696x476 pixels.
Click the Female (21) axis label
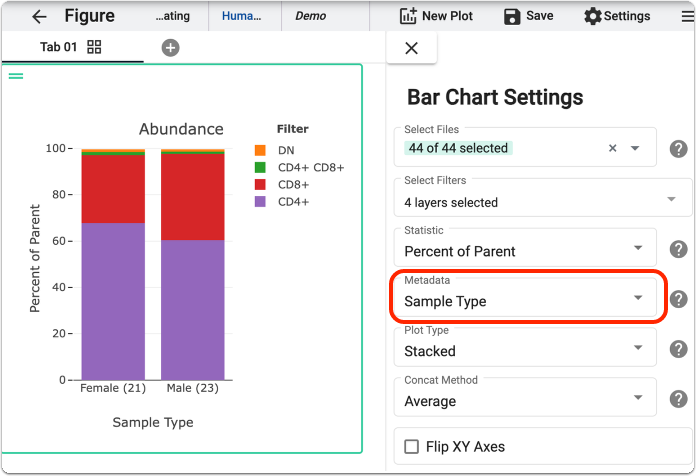(x=113, y=388)
